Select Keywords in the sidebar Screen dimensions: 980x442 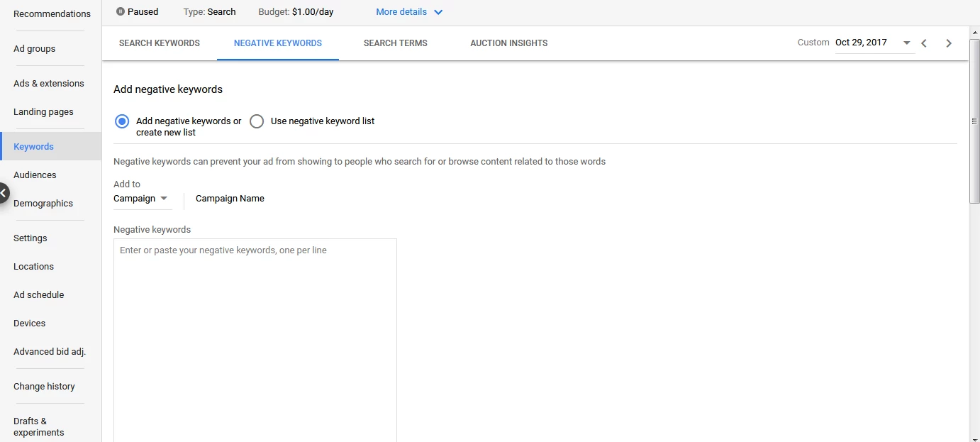(51, 146)
